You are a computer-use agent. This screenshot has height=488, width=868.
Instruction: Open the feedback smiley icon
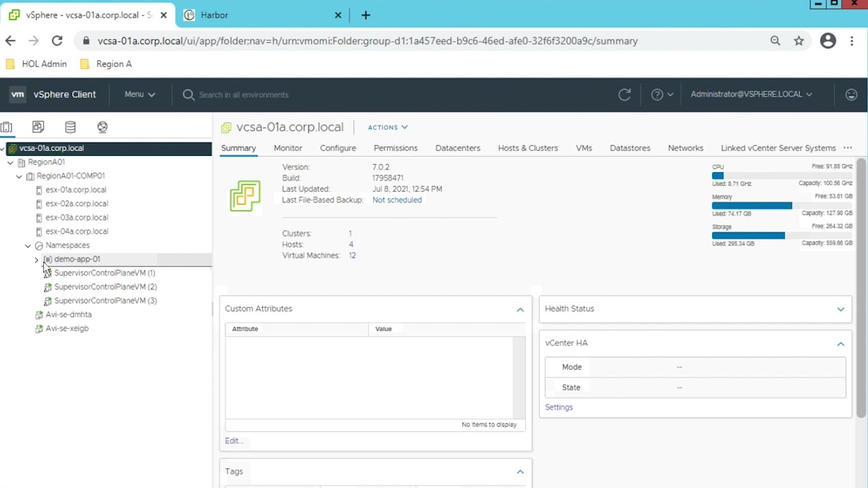[851, 95]
